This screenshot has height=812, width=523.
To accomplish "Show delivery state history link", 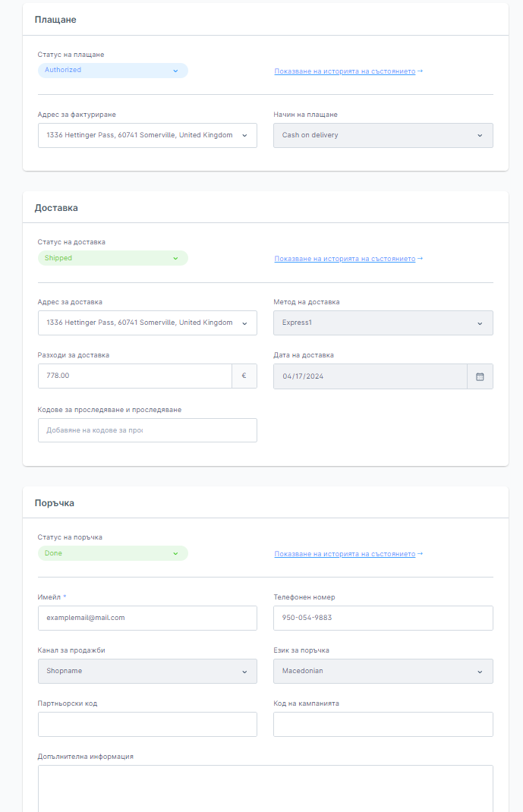I will pyautogui.click(x=345, y=259).
